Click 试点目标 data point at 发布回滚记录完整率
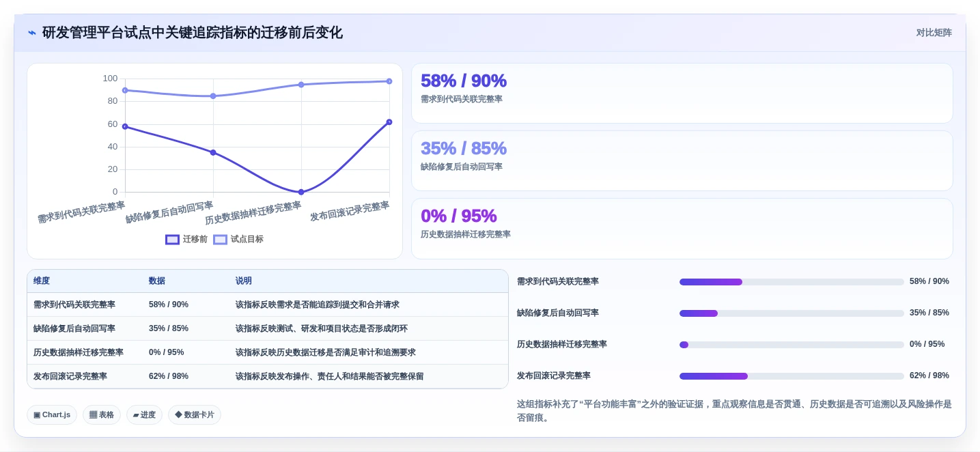Image resolution: width=980 pixels, height=452 pixels. (x=389, y=81)
